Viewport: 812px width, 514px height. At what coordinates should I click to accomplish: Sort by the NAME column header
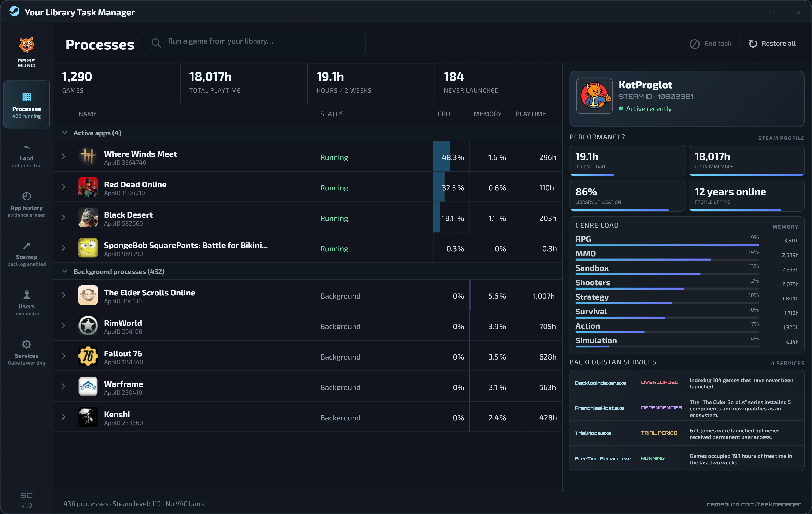88,114
